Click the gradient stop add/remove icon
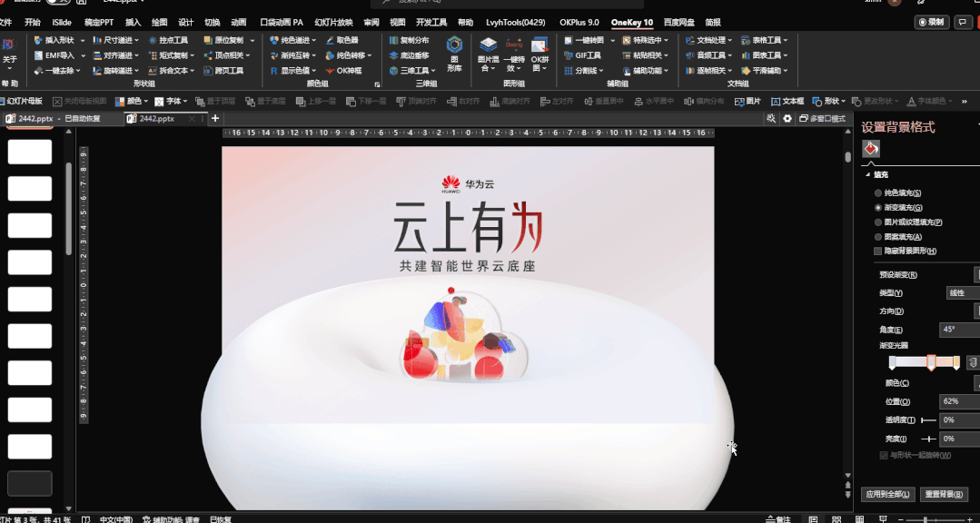The height and width of the screenshot is (523, 980). coord(972,362)
